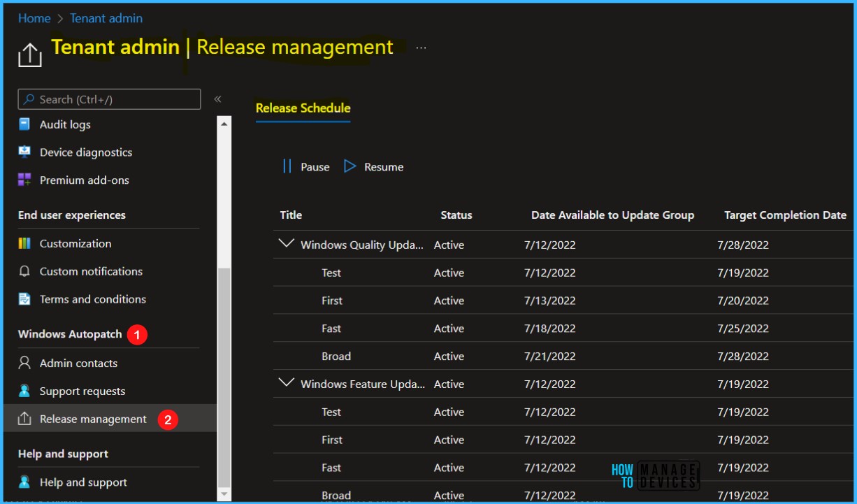Click the Admin contacts person icon
Screen dimensions: 857x504
[x=24, y=363]
